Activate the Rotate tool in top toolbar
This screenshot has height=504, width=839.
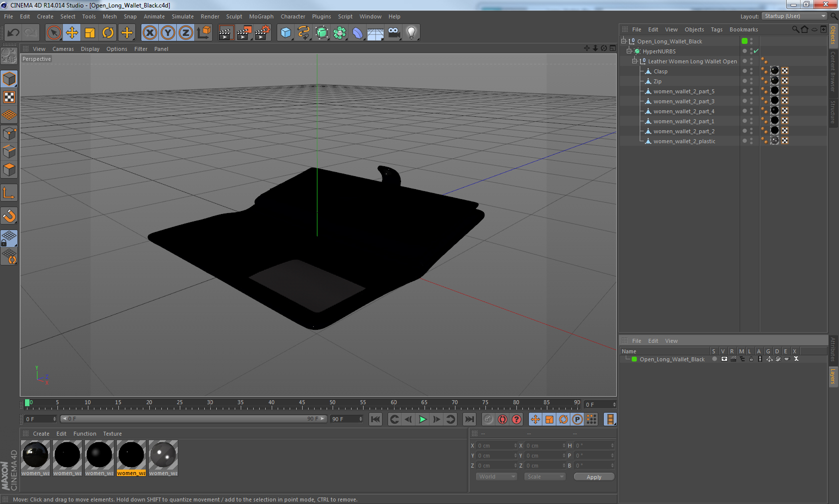coord(108,33)
